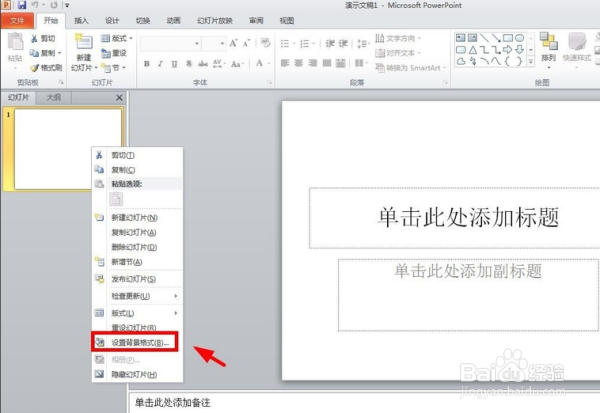Open Section (节) dropdown in ribbon
Screen dimensions: 600x413
tap(114, 68)
